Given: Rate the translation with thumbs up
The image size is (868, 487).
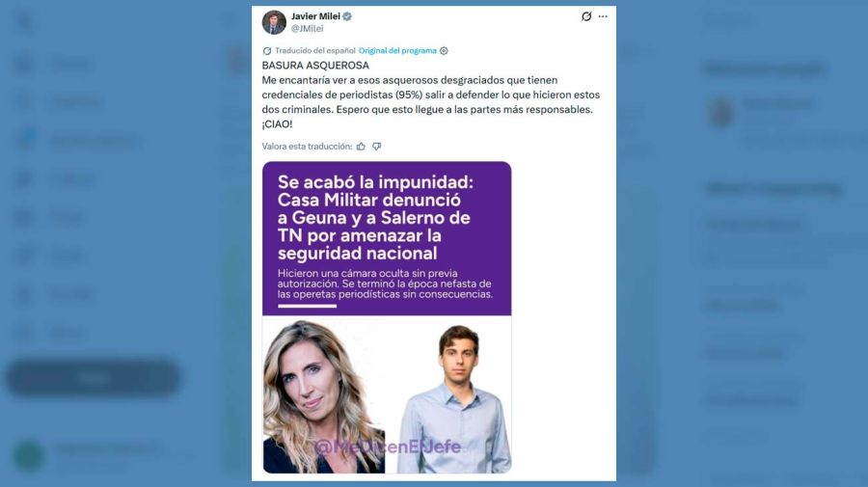Looking at the screenshot, I should (x=361, y=147).
